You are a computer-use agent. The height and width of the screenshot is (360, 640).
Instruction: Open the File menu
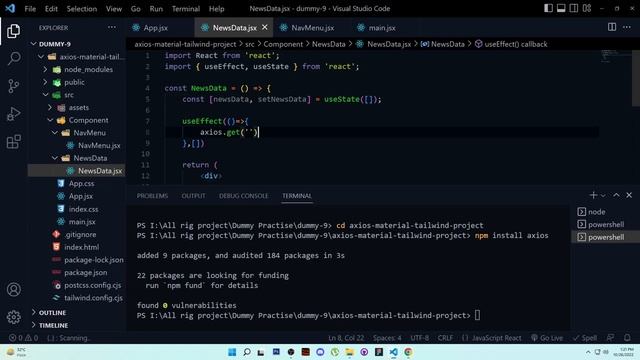pyautogui.click(x=30, y=9)
